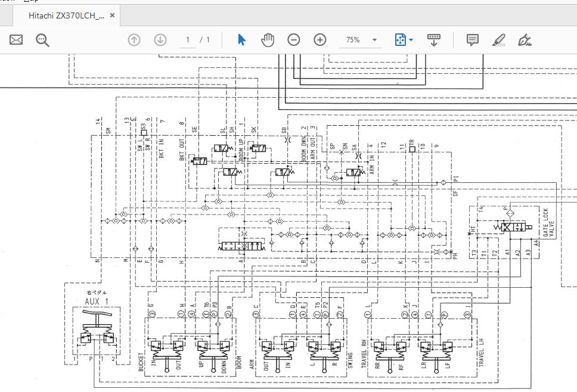Select the highlighter pen tool

499,40
